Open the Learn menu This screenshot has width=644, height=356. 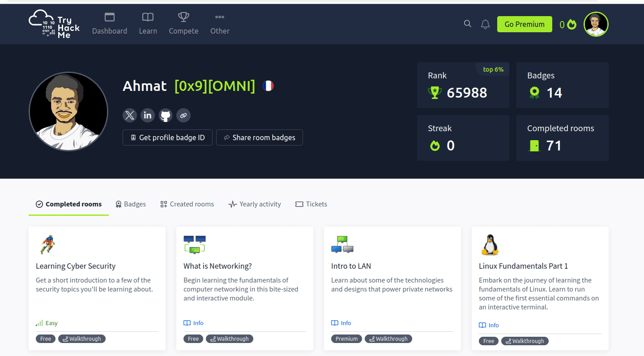[148, 24]
